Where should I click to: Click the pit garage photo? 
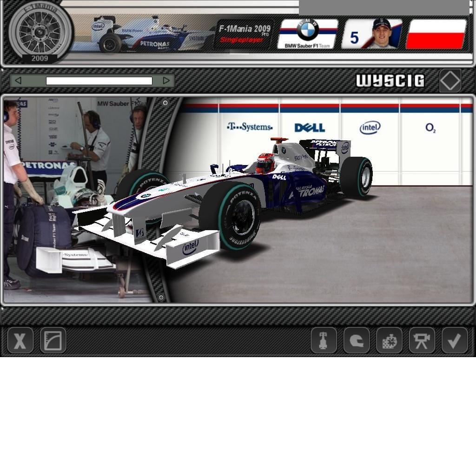76,200
